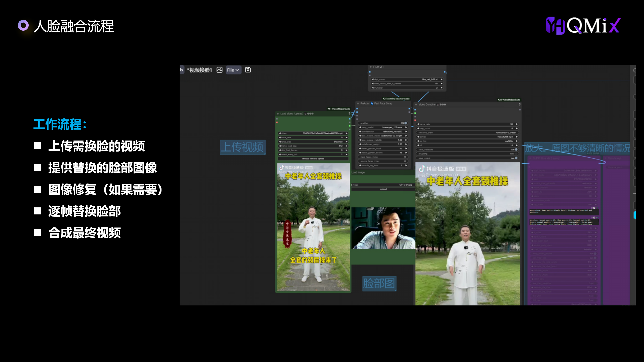Collapse the ReActor Fast Face Swap node dot
Screen dimensions: 644x362
[x=358, y=104]
